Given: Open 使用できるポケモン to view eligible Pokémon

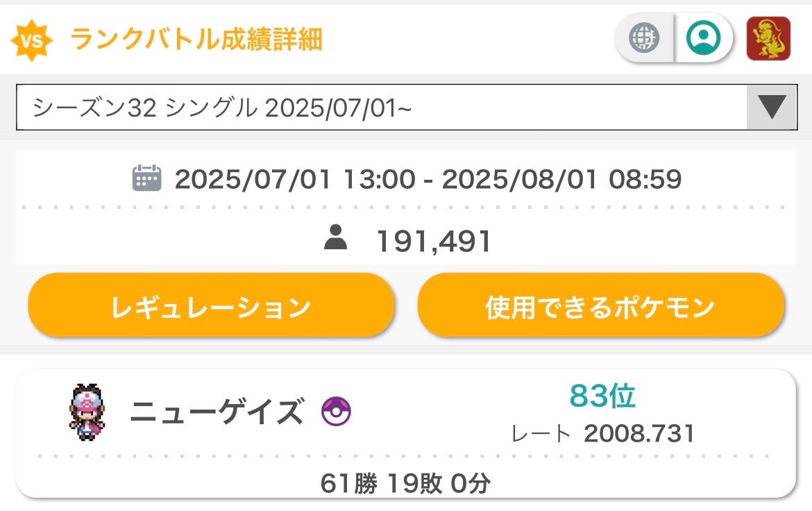Looking at the screenshot, I should (x=600, y=305).
